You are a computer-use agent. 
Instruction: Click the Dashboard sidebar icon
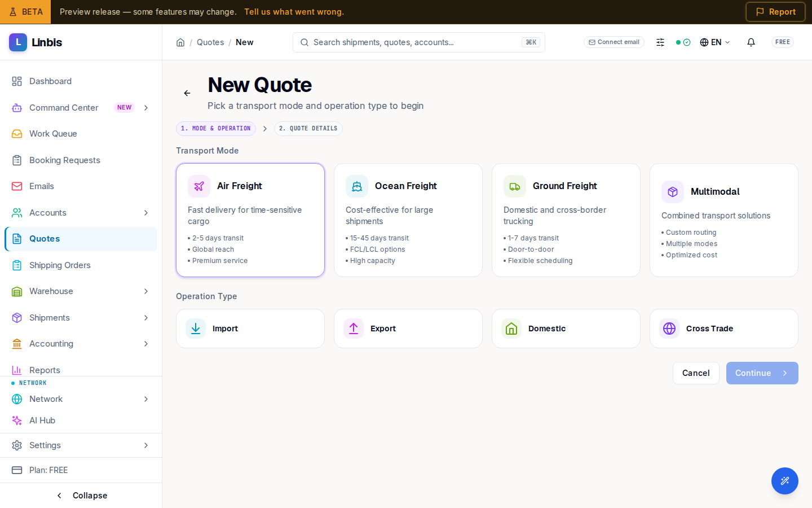[x=17, y=81]
